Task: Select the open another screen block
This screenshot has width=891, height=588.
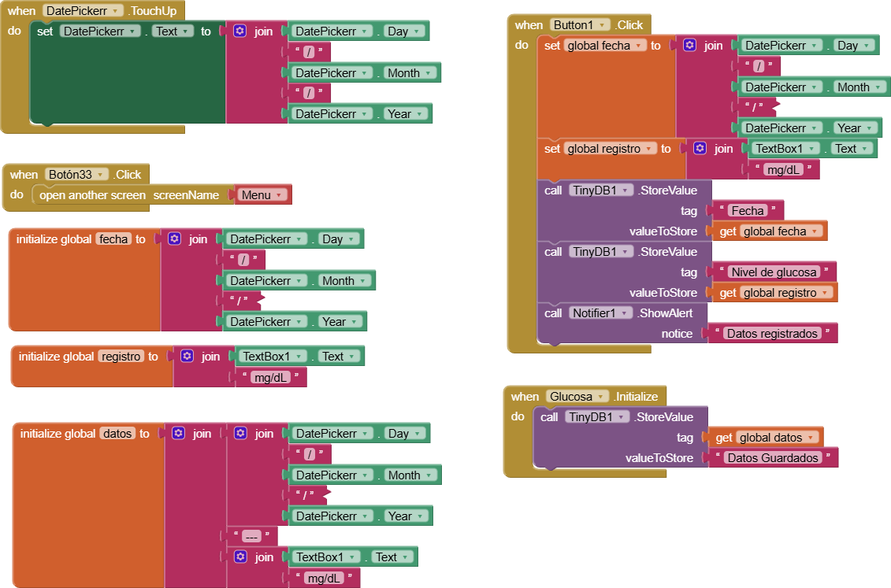Action: 92,195
